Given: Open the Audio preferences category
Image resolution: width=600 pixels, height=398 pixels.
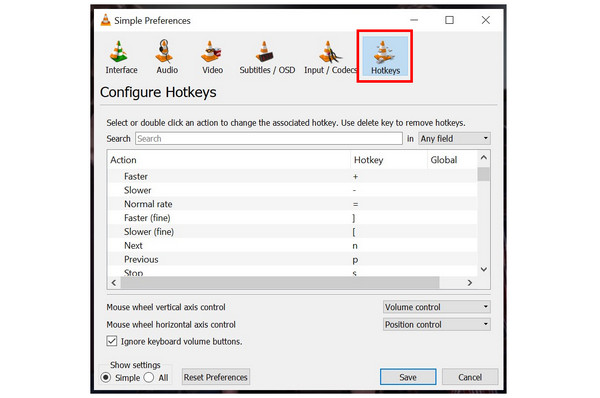Looking at the screenshot, I should coord(167,57).
